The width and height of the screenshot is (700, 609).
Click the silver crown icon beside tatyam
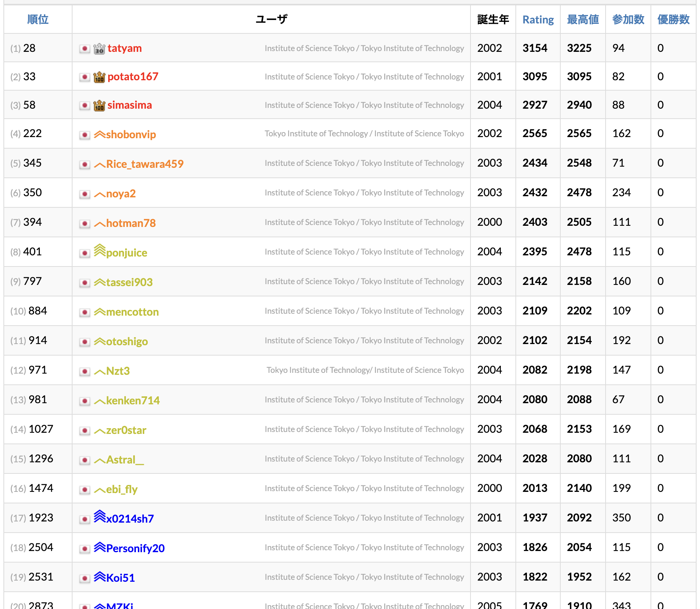[x=99, y=49]
